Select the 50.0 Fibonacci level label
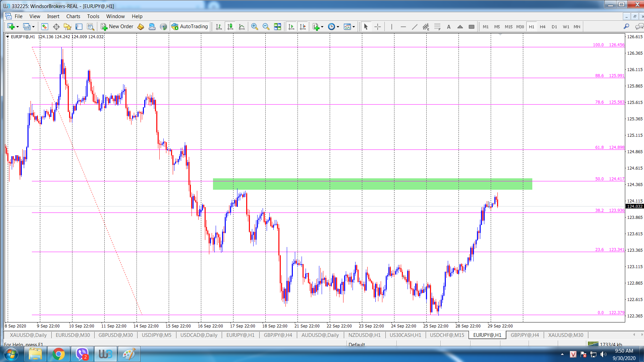This screenshot has width=644, height=362. [610, 179]
